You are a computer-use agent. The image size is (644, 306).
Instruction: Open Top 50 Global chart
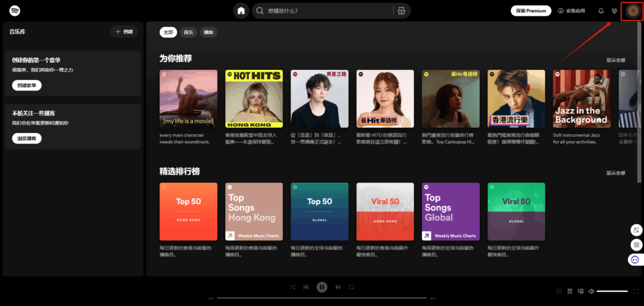pyautogui.click(x=319, y=212)
